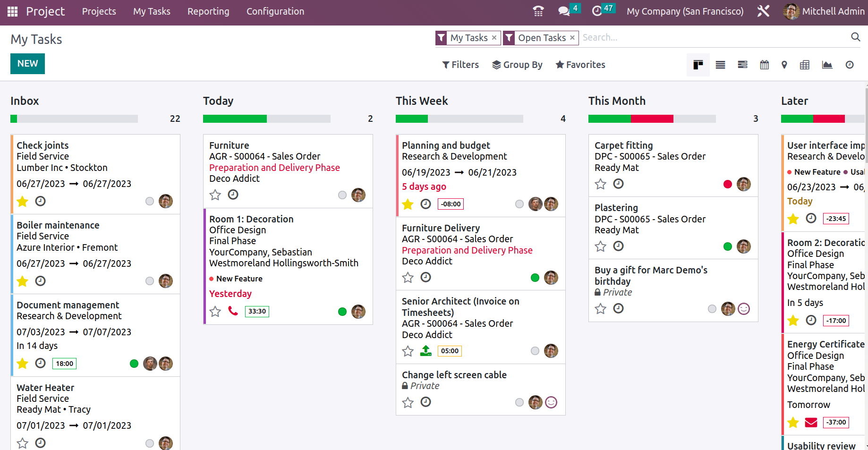The height and width of the screenshot is (450, 868).
Task: Expand the Filters dropdown
Action: click(x=460, y=65)
